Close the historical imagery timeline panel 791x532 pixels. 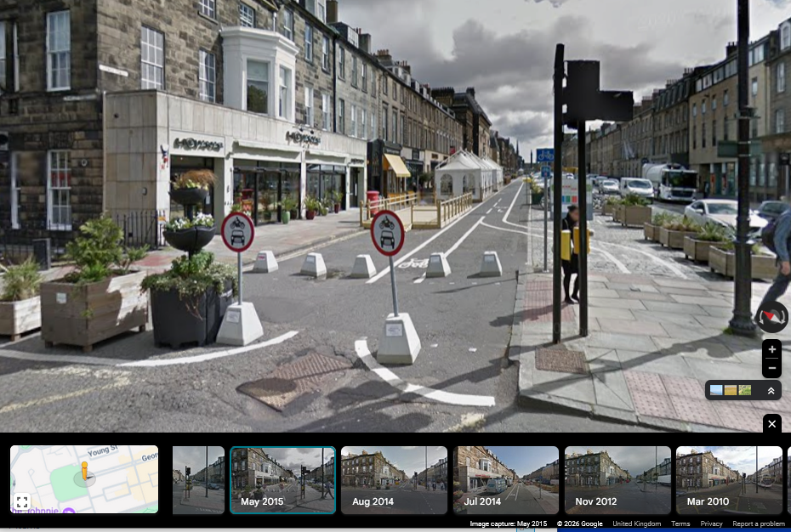pos(771,423)
